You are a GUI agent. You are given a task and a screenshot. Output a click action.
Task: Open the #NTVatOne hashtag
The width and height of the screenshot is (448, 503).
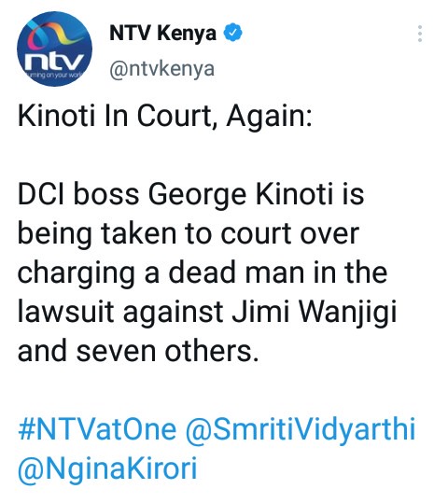coord(97,429)
